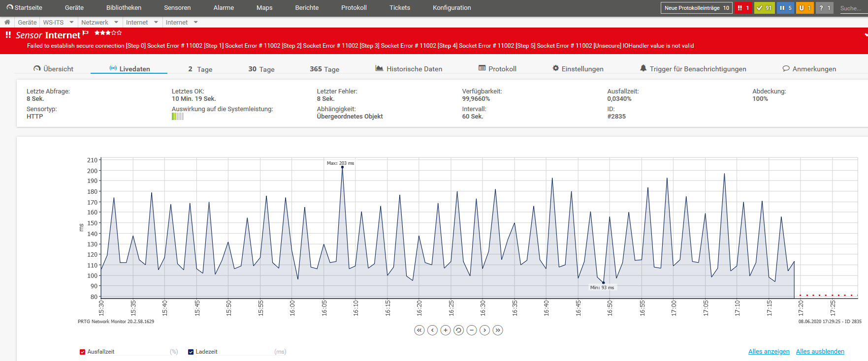Open the Maps menu

264,8
